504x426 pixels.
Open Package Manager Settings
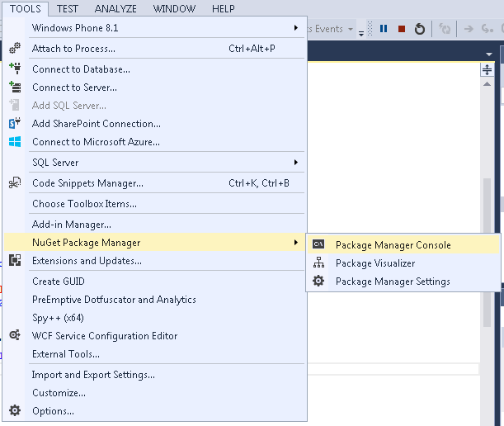pyautogui.click(x=403, y=282)
